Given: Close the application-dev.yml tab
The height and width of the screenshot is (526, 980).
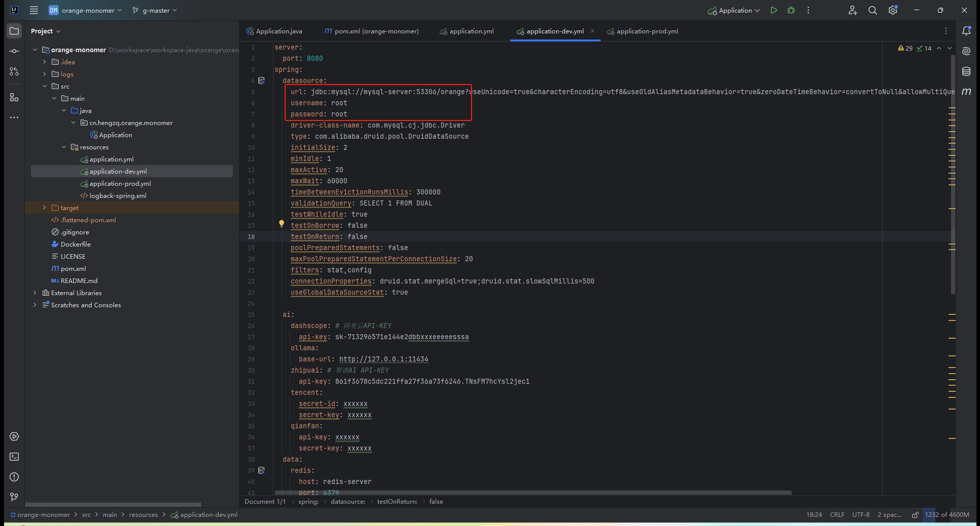Looking at the screenshot, I should pos(593,31).
